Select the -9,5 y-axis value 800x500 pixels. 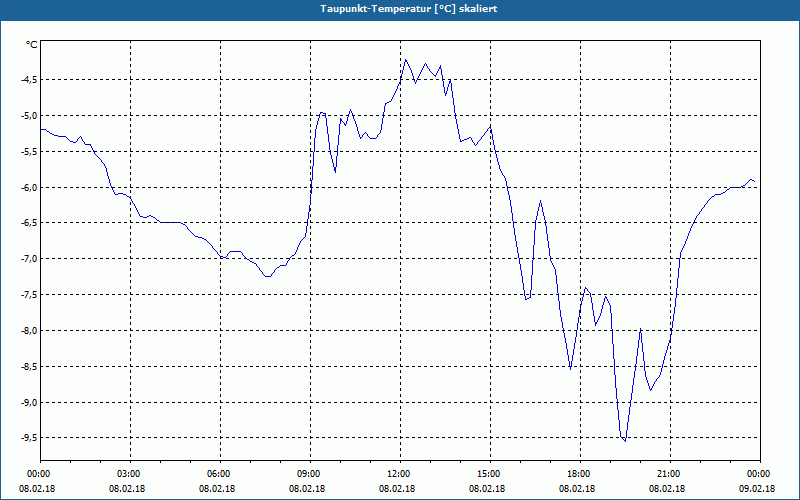pos(28,438)
